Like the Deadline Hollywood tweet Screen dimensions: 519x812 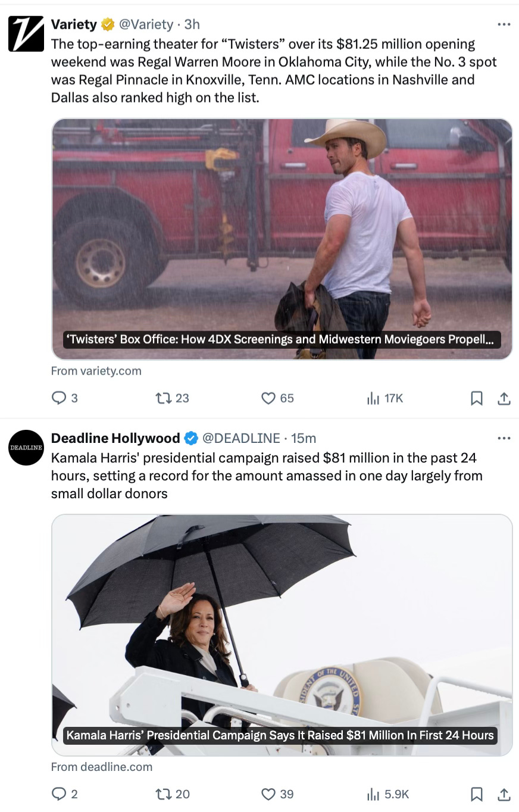(x=268, y=794)
